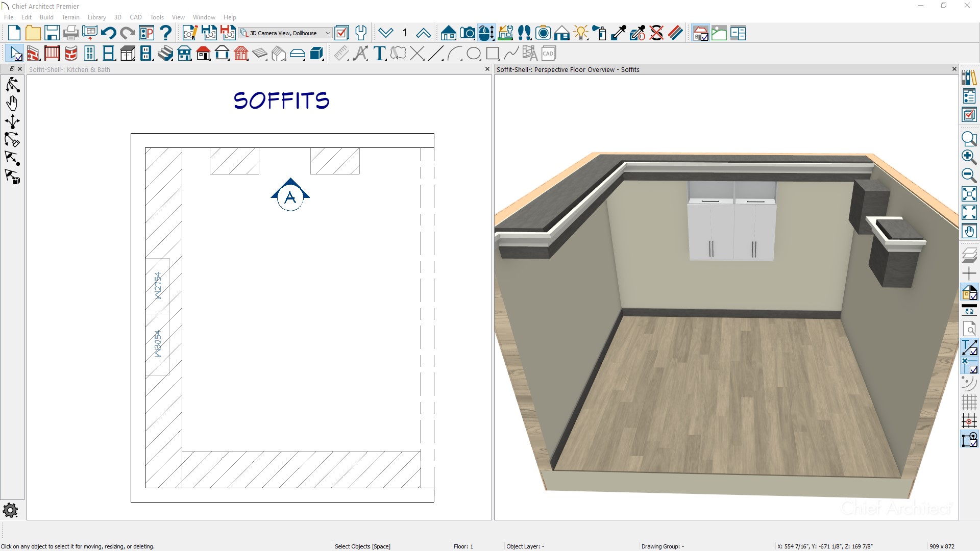
Task: Go up one floor with chevron
Action: (423, 33)
